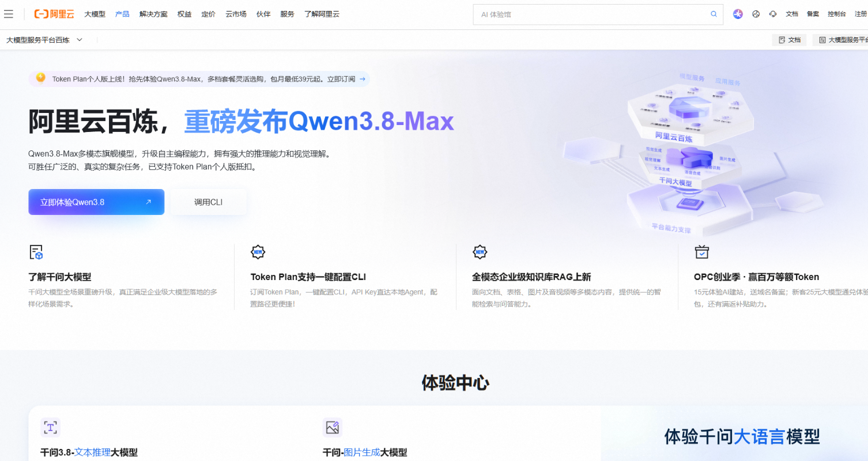Click the 体验千问大语言模型 title text
The width and height of the screenshot is (868, 461).
point(742,436)
